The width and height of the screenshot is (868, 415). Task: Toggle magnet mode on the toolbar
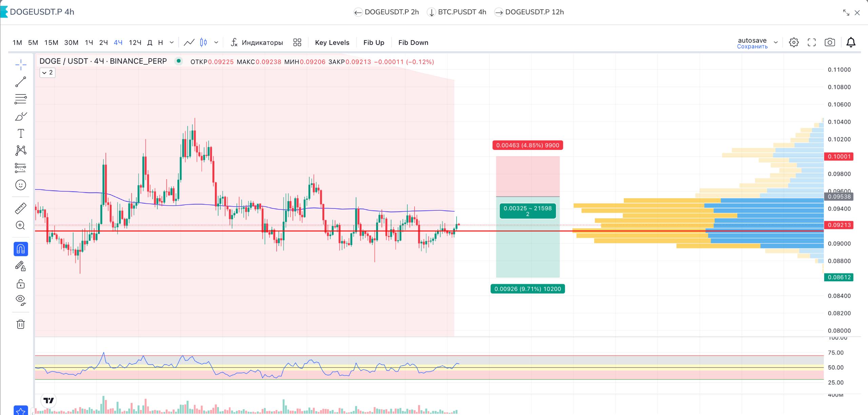tap(21, 249)
